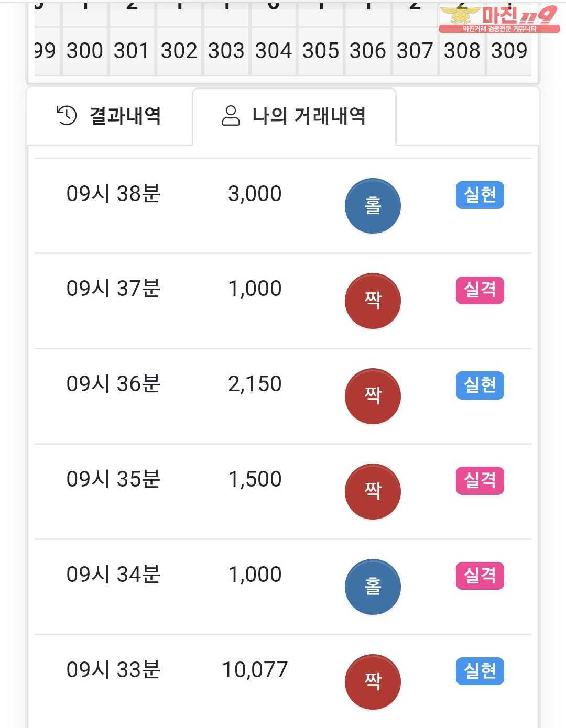Click the 실격 badge for 09시 34분
This screenshot has width=566, height=728.
(480, 576)
